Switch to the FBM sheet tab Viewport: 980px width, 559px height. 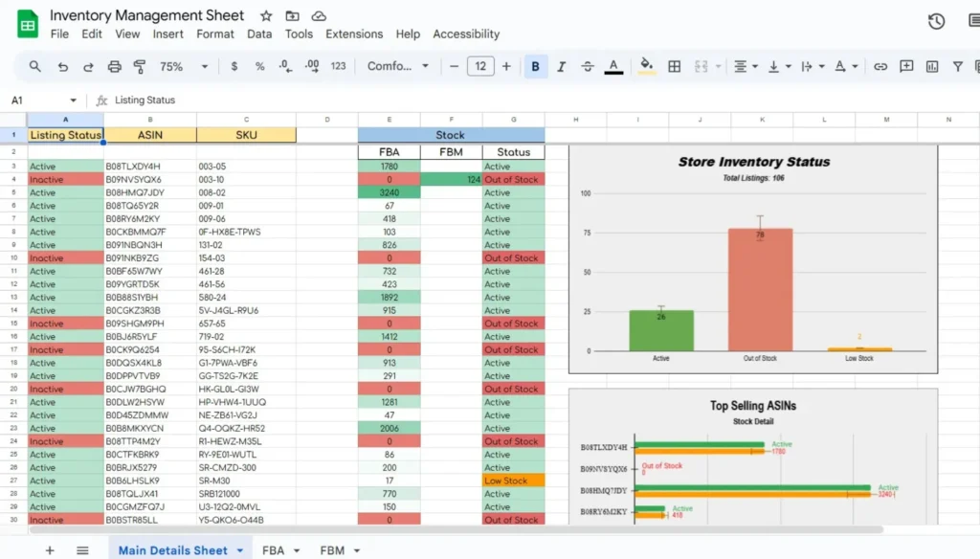332,550
